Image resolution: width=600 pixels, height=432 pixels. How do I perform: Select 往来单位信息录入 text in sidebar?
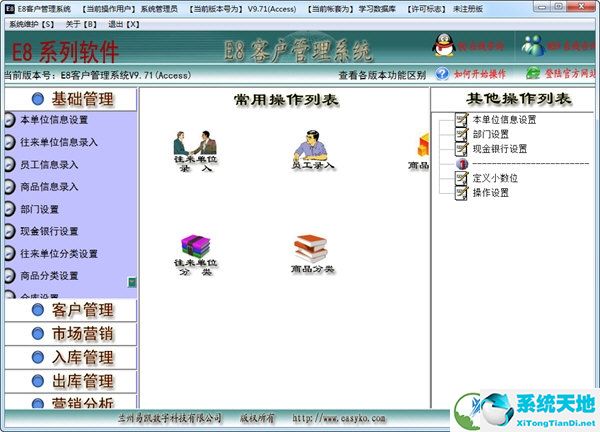click(59, 142)
